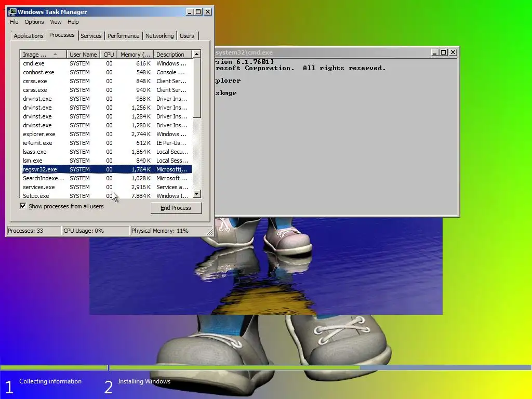Image resolution: width=532 pixels, height=399 pixels.
Task: Select the cmd.exe process row
Action: click(107, 63)
